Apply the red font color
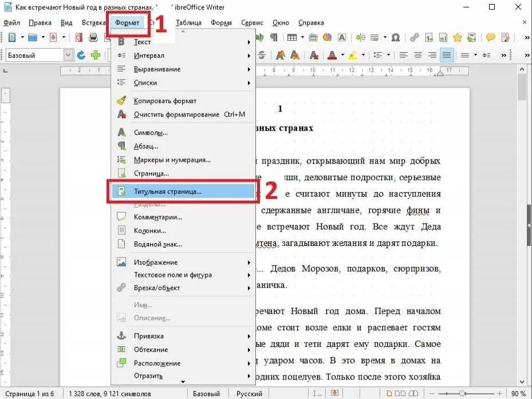 point(332,55)
